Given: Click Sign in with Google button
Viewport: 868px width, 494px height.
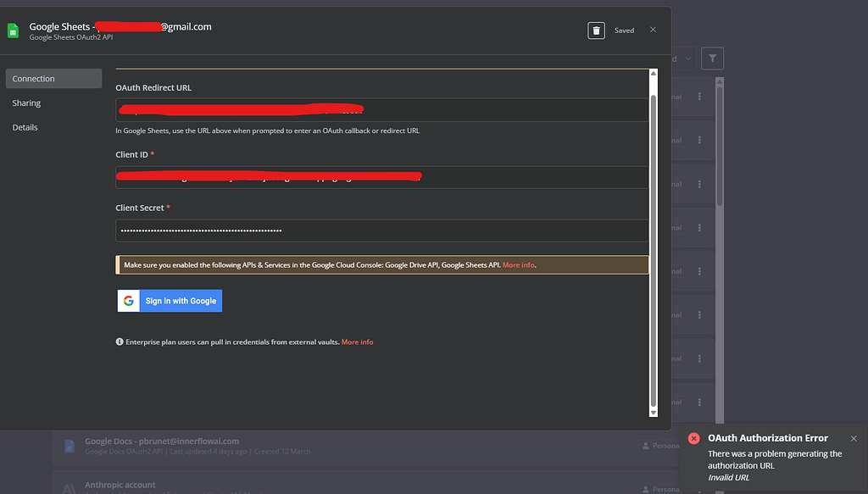Looking at the screenshot, I should [170, 301].
